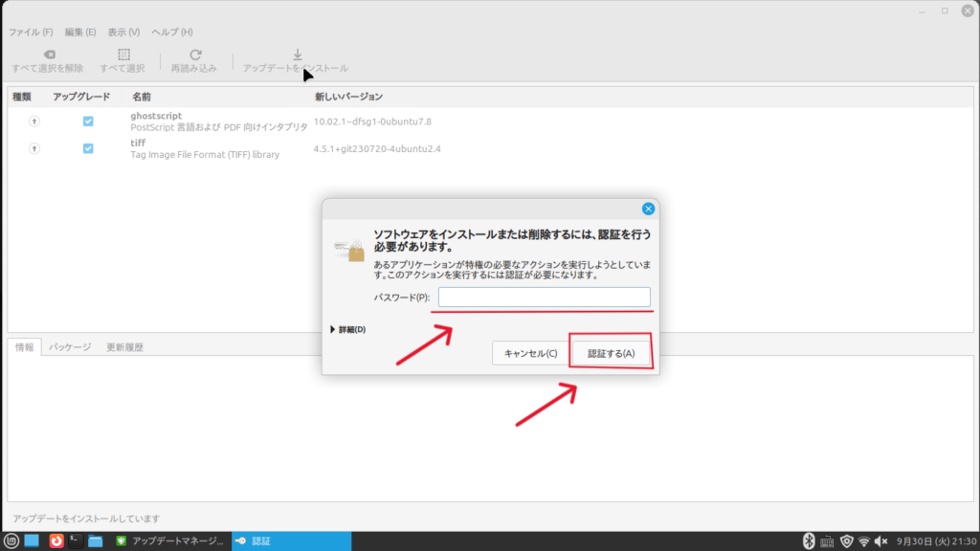Open the ファイル(F) menu

click(31, 33)
